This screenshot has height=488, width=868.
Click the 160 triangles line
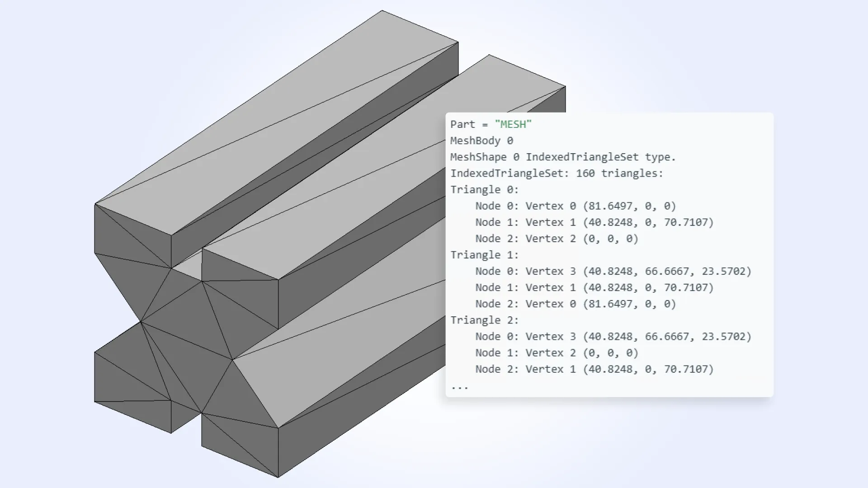click(556, 173)
